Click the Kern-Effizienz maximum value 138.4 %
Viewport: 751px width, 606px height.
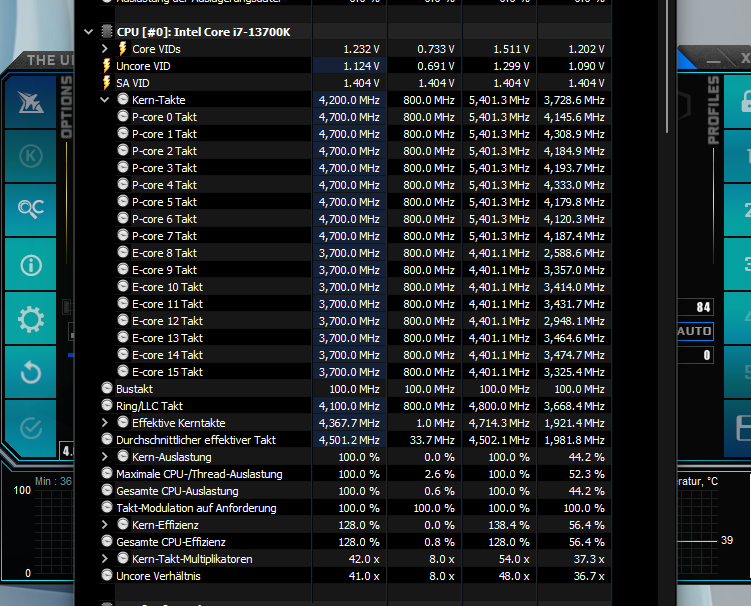[509, 525]
